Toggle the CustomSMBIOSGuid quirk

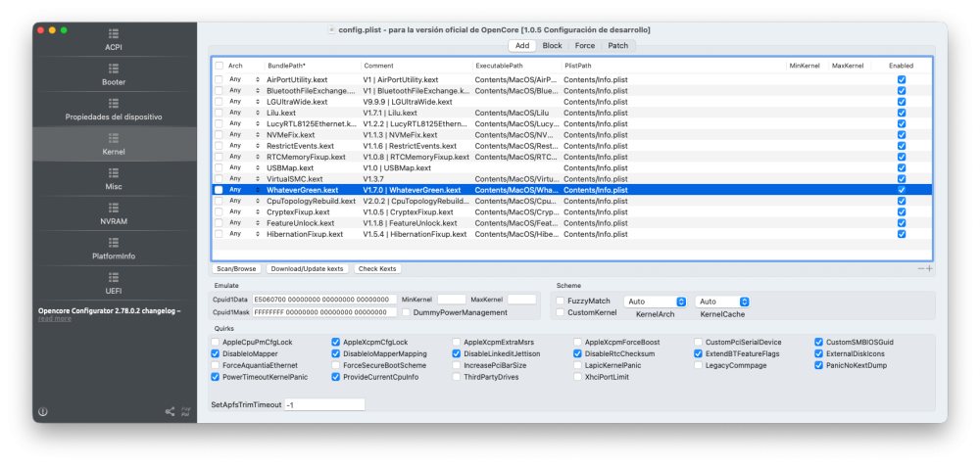[818, 343]
